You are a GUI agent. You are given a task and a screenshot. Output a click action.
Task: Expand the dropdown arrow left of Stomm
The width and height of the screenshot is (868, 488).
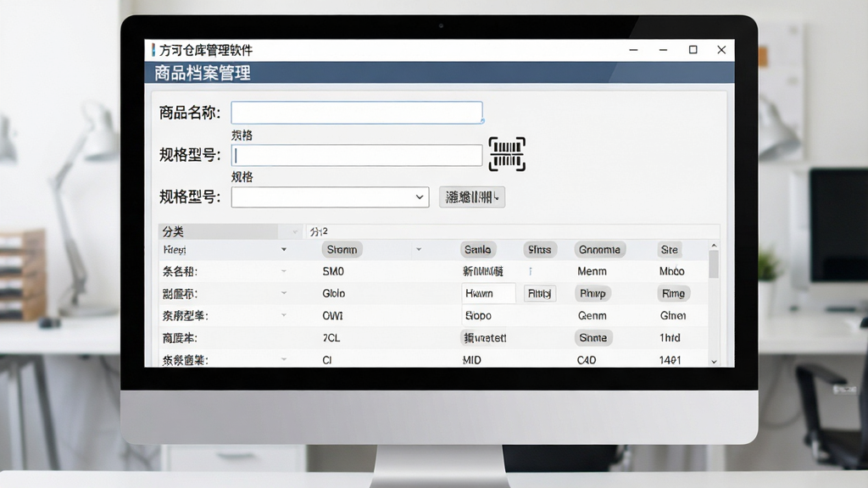point(284,250)
